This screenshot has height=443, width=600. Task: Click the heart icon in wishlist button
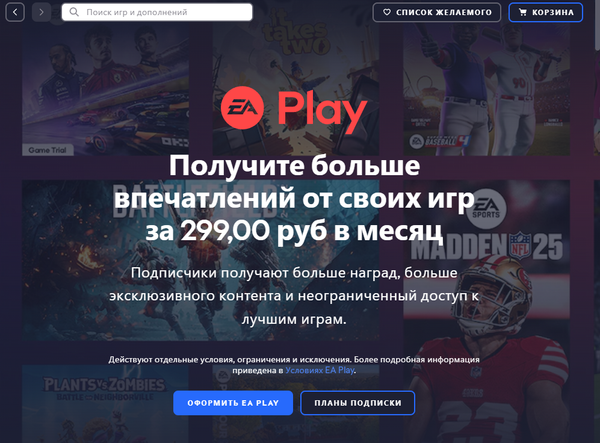click(387, 12)
